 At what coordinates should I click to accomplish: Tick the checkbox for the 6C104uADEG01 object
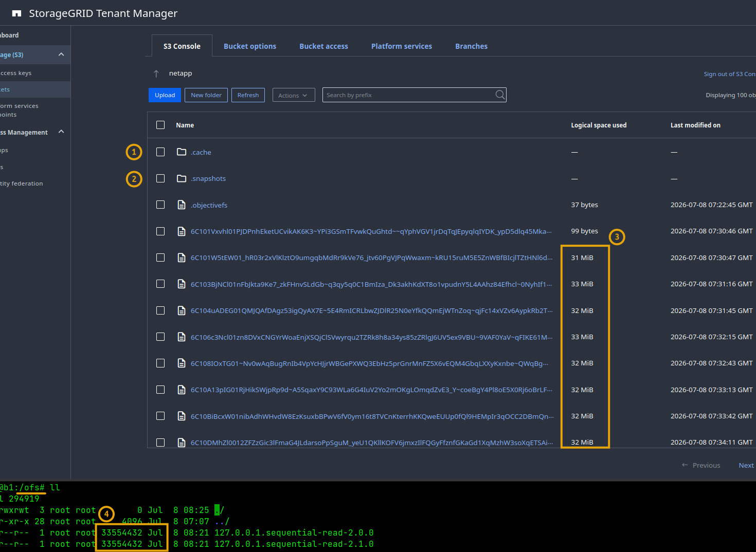coord(160,310)
